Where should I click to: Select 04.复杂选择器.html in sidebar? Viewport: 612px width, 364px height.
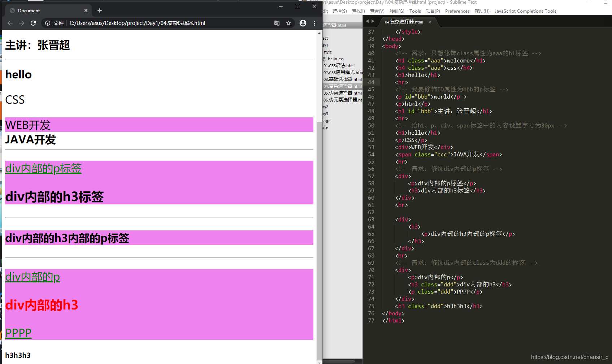click(343, 86)
